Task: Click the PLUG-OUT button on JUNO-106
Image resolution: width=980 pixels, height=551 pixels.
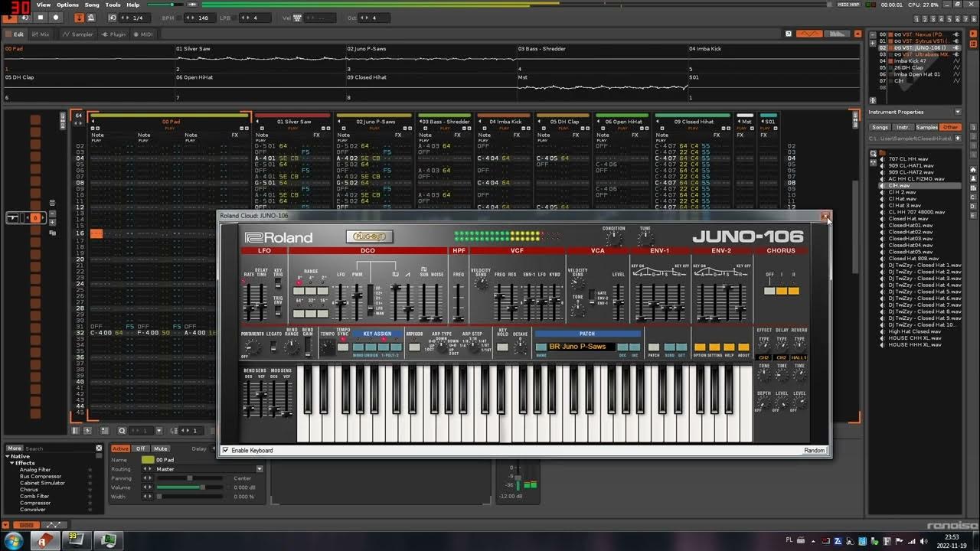Action: pos(369,236)
